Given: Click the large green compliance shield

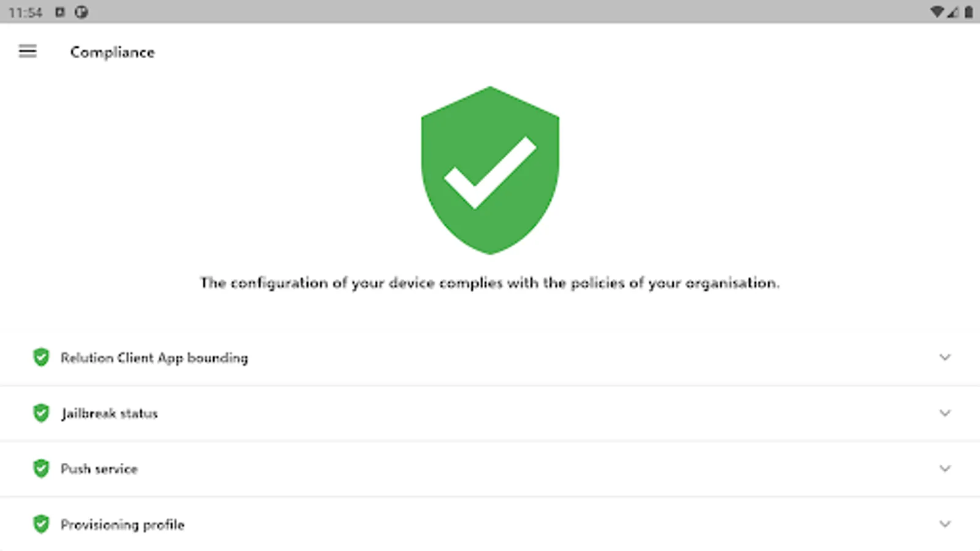Looking at the screenshot, I should [x=490, y=170].
